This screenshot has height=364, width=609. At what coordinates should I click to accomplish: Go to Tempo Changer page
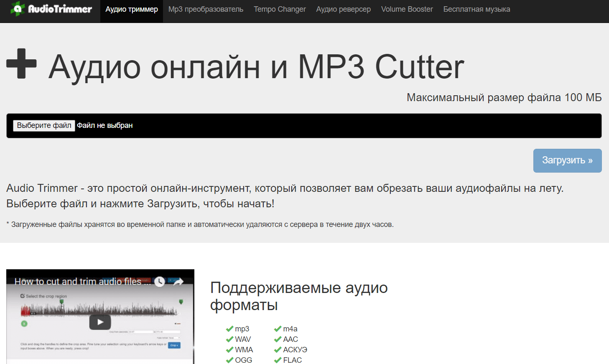[x=280, y=9]
